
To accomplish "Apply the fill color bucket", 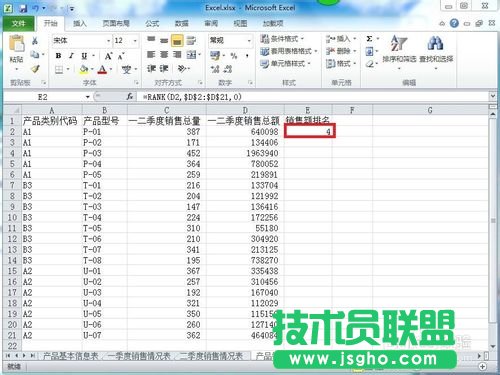I will point(84,69).
